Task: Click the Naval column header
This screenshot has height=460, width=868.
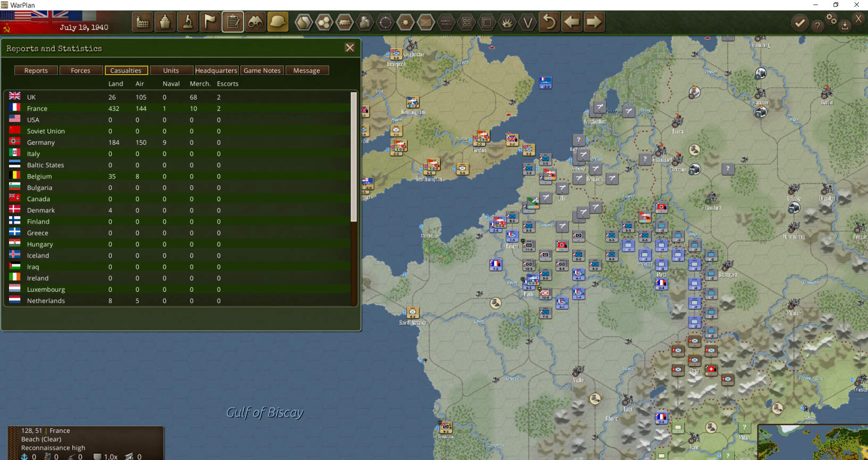Action: click(x=171, y=84)
